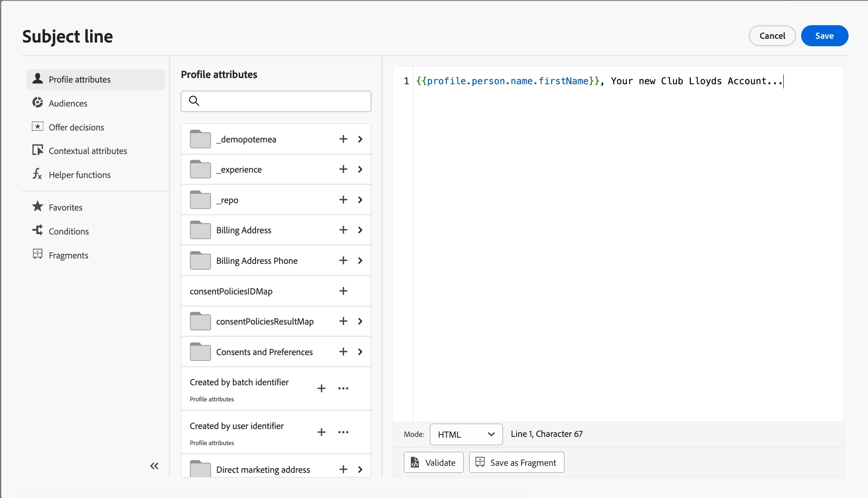The width and height of the screenshot is (868, 498).
Task: Add consentPoliciesResultMap with plus icon
Action: (343, 321)
